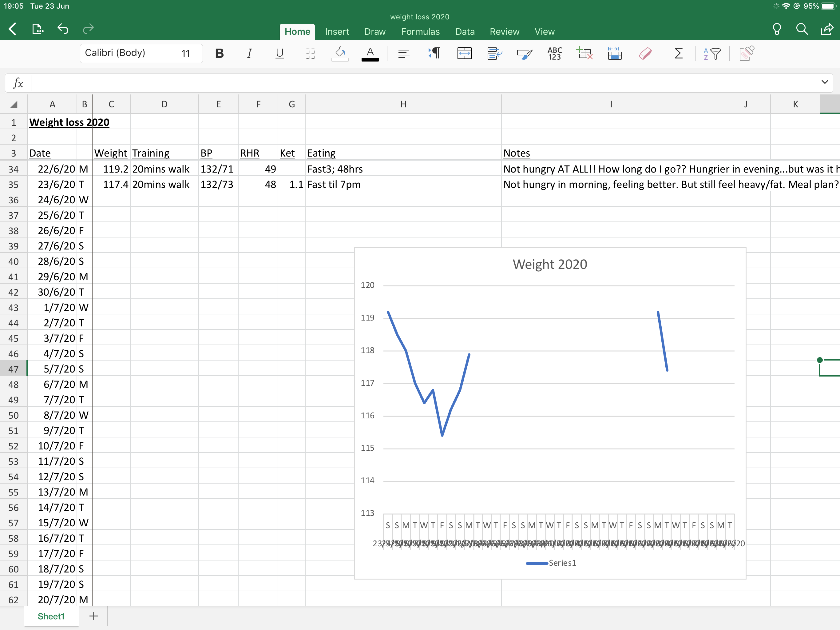
Task: Pick the font color A swatch
Action: 370,54
